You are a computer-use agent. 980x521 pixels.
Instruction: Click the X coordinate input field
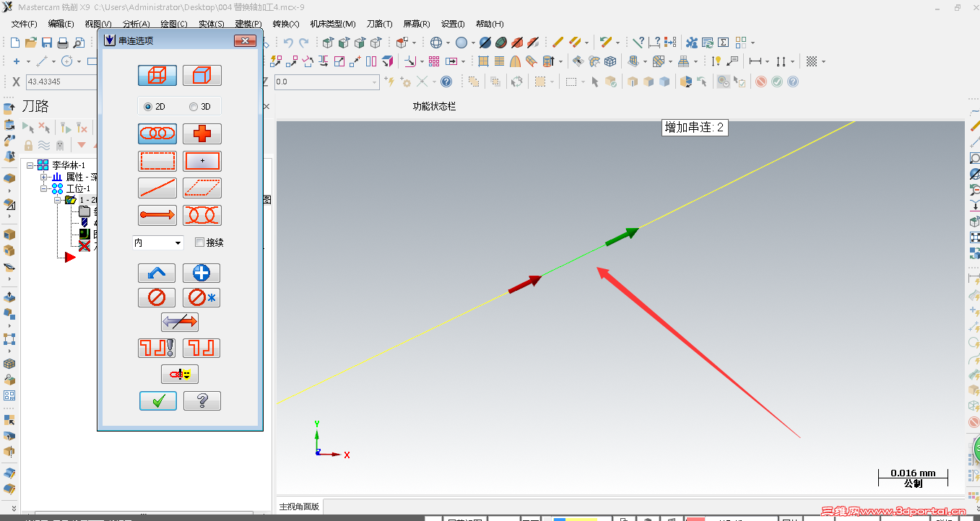61,82
